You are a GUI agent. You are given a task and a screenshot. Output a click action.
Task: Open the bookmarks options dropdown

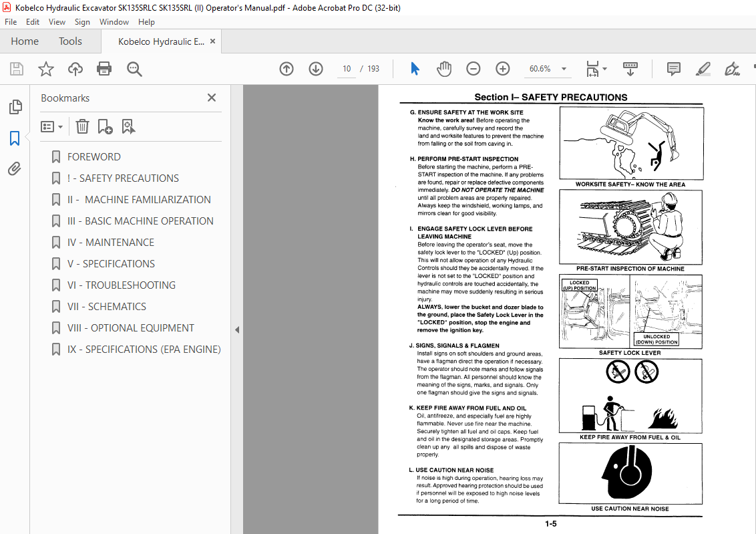[x=51, y=126]
